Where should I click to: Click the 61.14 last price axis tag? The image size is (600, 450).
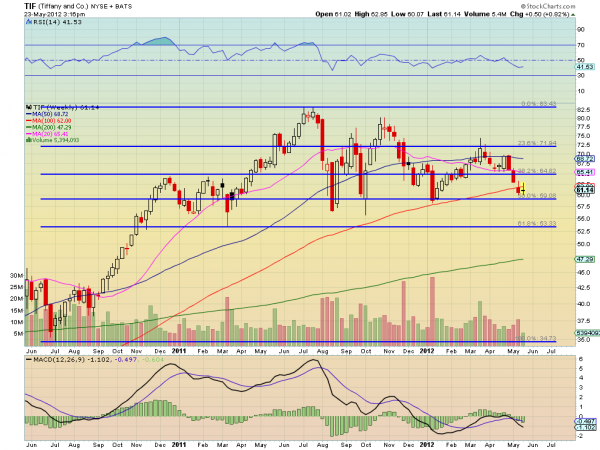click(x=585, y=190)
